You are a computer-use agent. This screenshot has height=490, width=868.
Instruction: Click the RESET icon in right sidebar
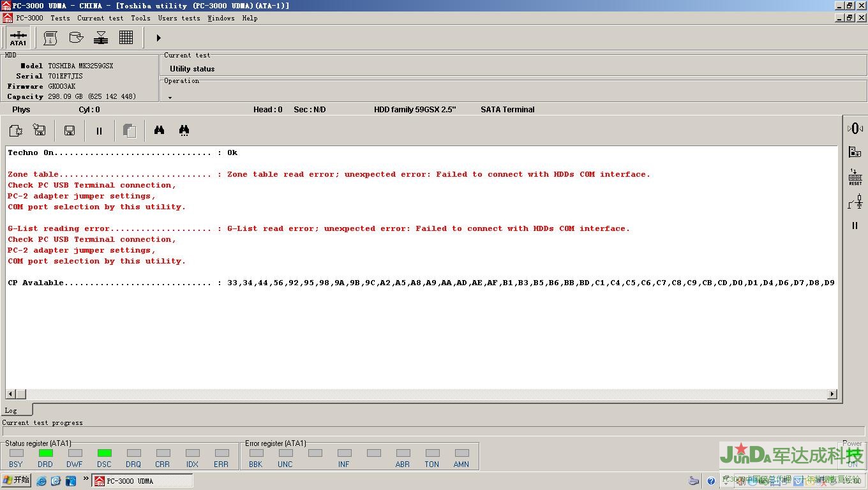855,177
